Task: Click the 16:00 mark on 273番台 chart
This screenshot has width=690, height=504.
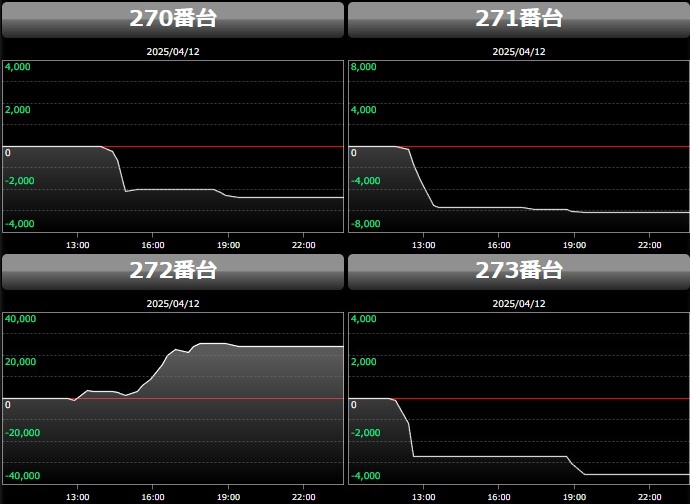Action: pyautogui.click(x=498, y=496)
